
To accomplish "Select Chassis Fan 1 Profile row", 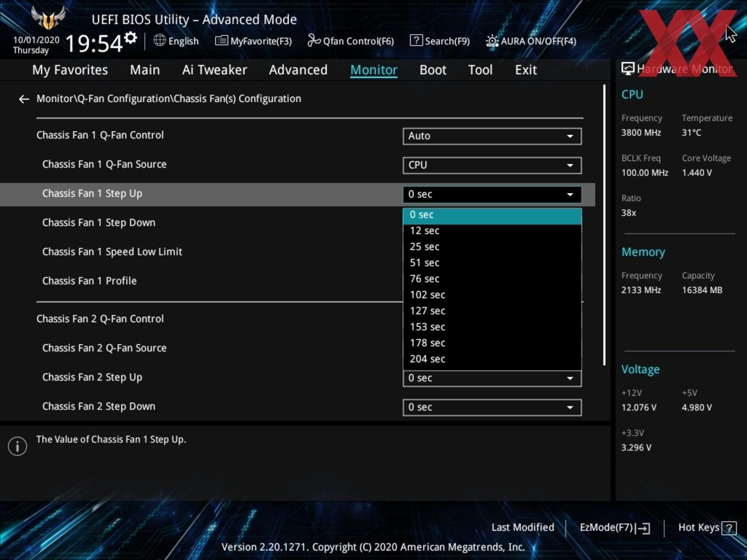I will (x=90, y=281).
